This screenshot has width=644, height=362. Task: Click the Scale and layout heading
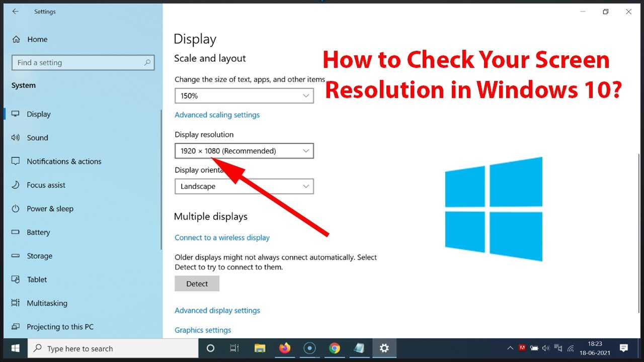pyautogui.click(x=210, y=58)
